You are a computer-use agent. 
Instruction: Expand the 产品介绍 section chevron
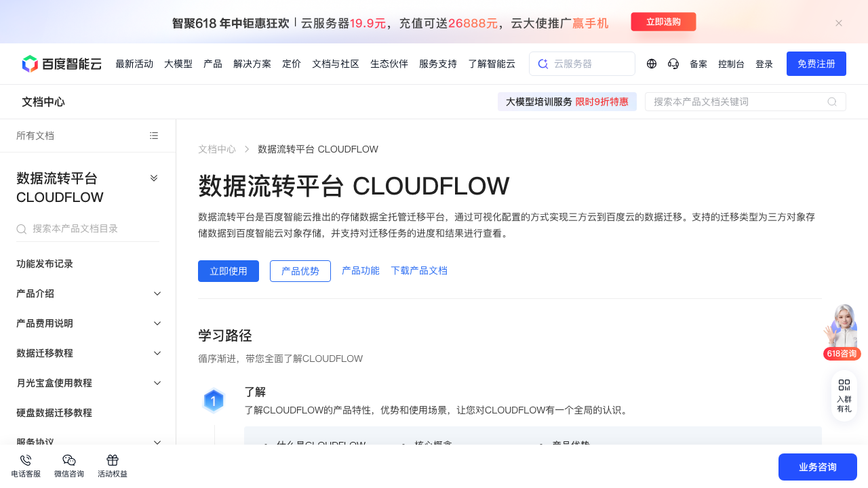coord(157,293)
